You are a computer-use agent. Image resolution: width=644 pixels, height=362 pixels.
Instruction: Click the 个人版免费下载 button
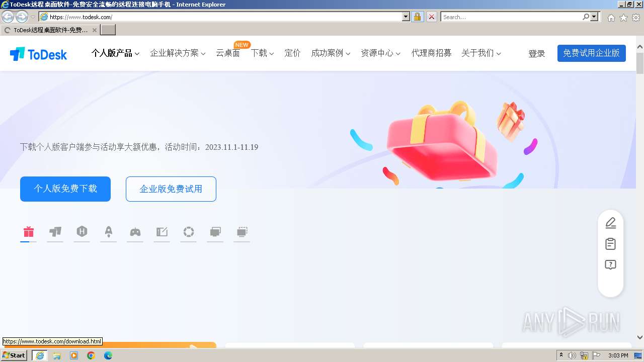coord(65,189)
